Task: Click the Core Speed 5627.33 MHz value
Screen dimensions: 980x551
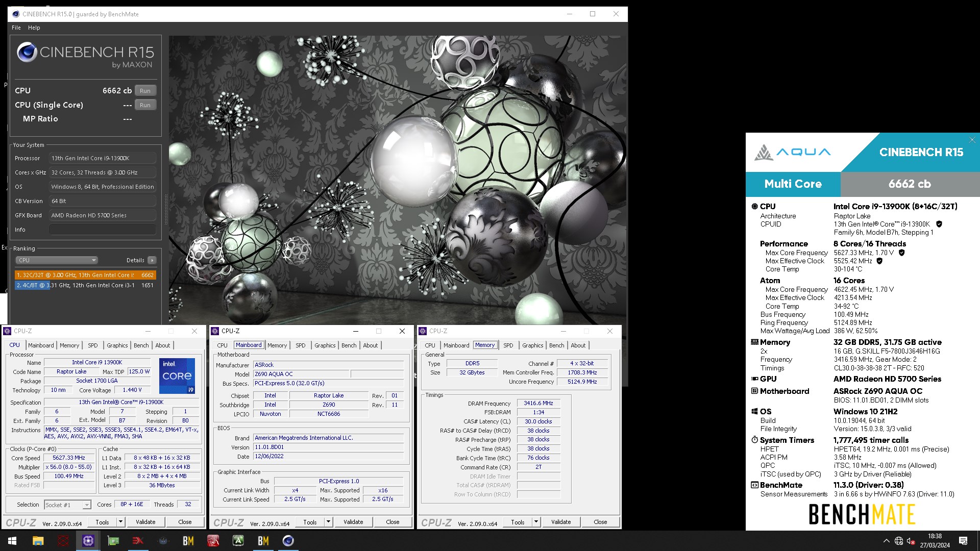Action: pyautogui.click(x=69, y=458)
